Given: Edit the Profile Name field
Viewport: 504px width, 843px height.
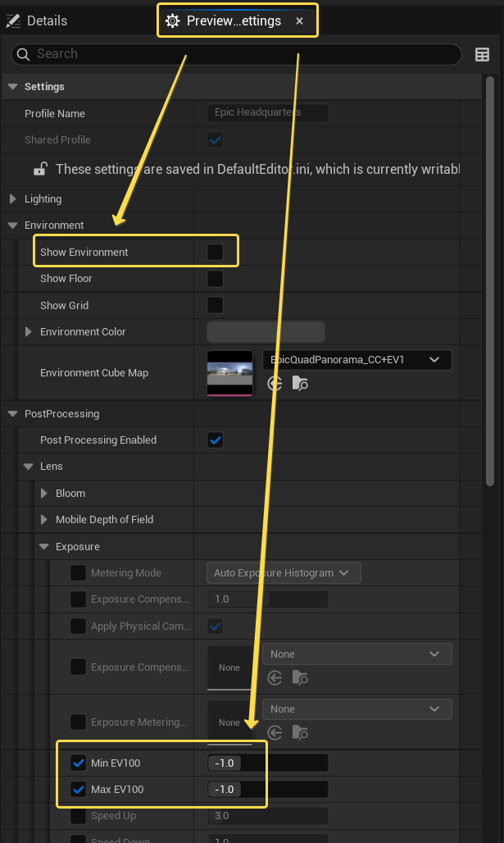Looking at the screenshot, I should (x=268, y=113).
